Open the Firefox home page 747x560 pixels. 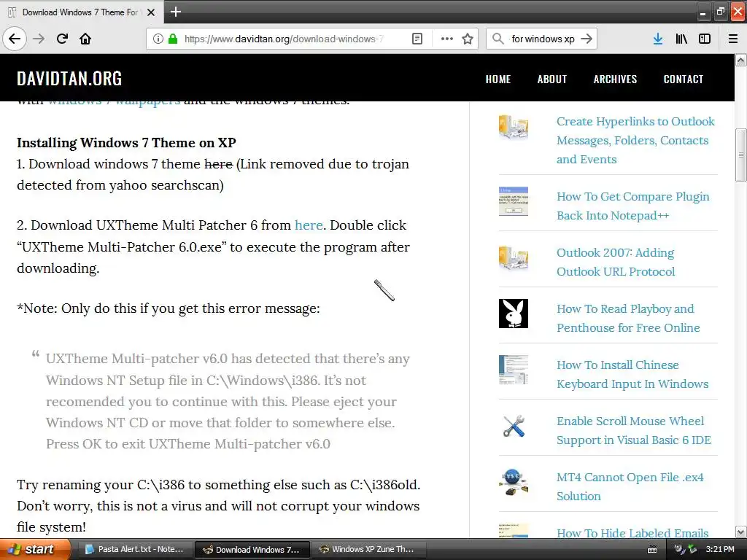point(85,39)
